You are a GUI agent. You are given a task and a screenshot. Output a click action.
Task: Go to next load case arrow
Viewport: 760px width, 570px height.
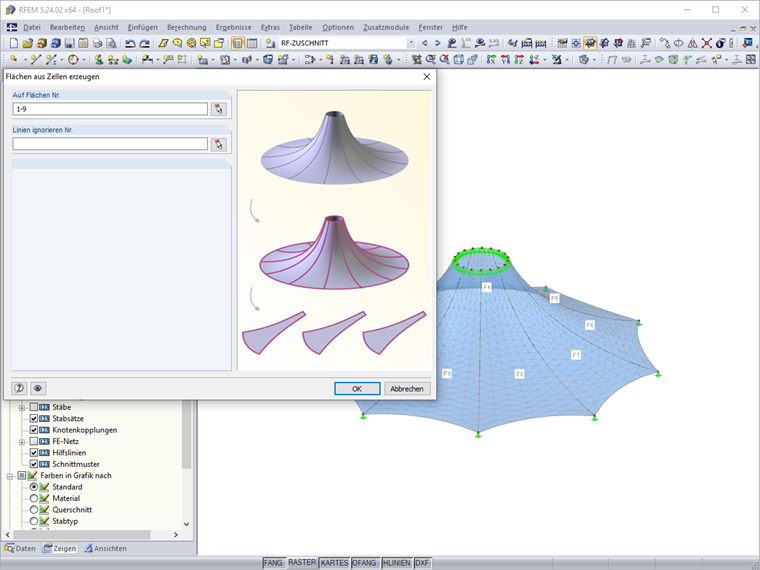[438, 43]
